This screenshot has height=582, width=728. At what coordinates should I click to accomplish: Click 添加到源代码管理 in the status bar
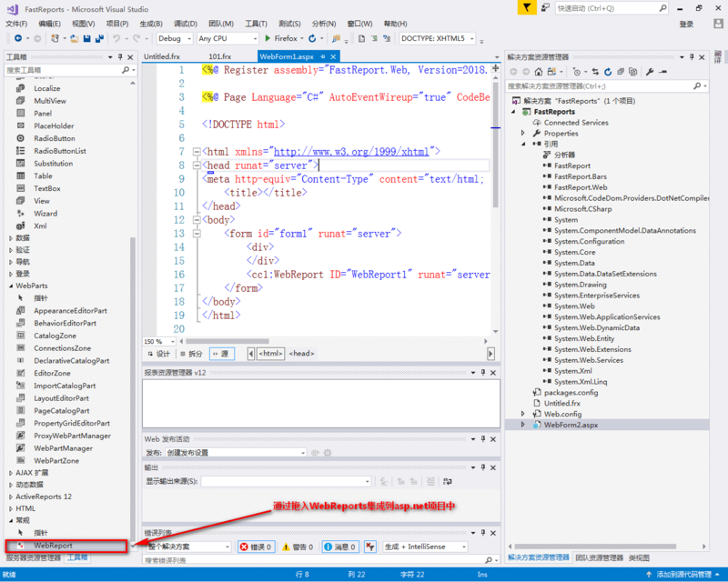point(683,575)
